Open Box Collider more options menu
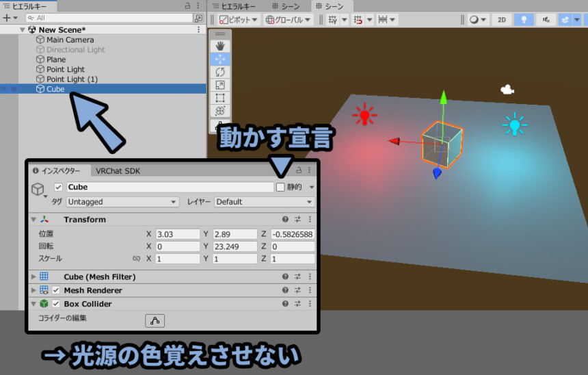 pos(310,303)
